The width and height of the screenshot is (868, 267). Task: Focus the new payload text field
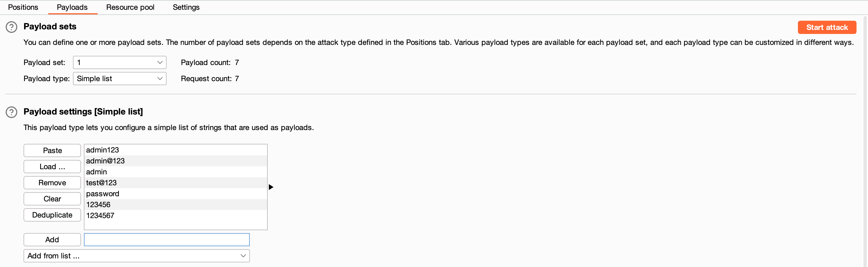[x=167, y=240]
